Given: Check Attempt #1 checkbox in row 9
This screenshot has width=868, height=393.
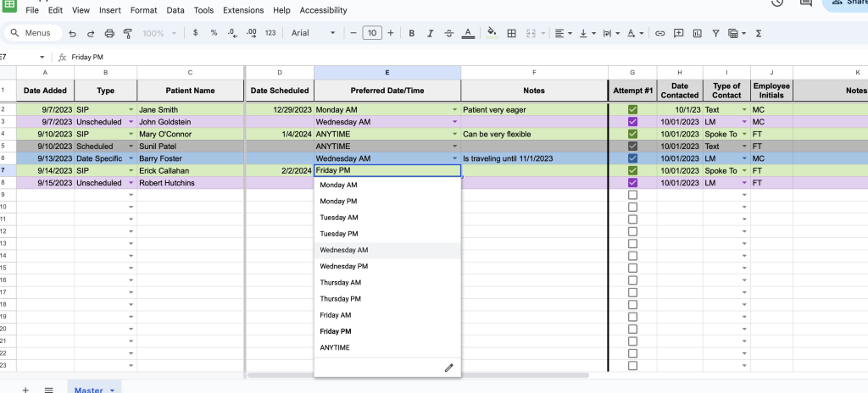Looking at the screenshot, I should (632, 195).
